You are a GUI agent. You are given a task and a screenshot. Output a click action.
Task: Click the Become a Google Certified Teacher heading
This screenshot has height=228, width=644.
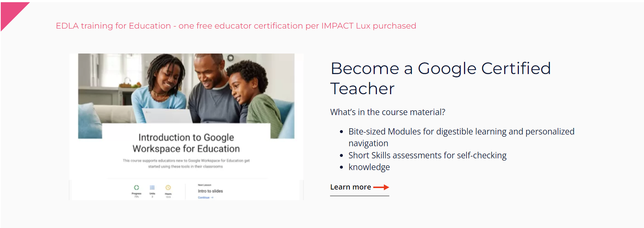pyautogui.click(x=441, y=78)
